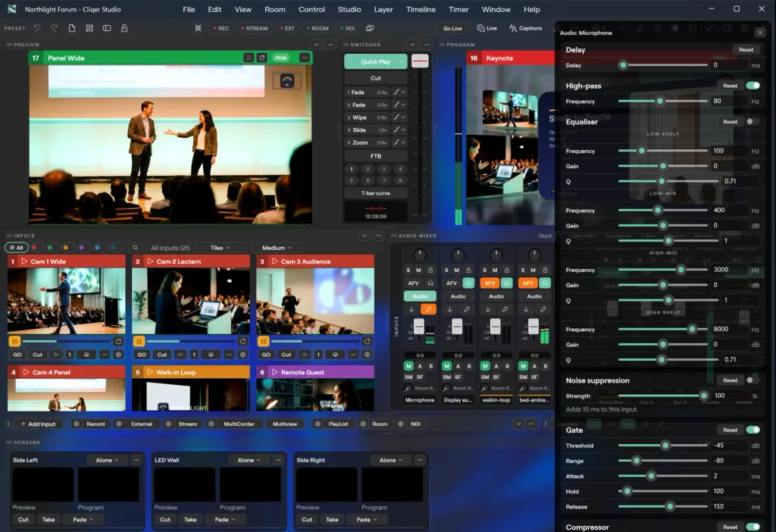The height and width of the screenshot is (532, 776).
Task: Click the down arrow icon on the walkin-loop channel
Action: click(487, 309)
